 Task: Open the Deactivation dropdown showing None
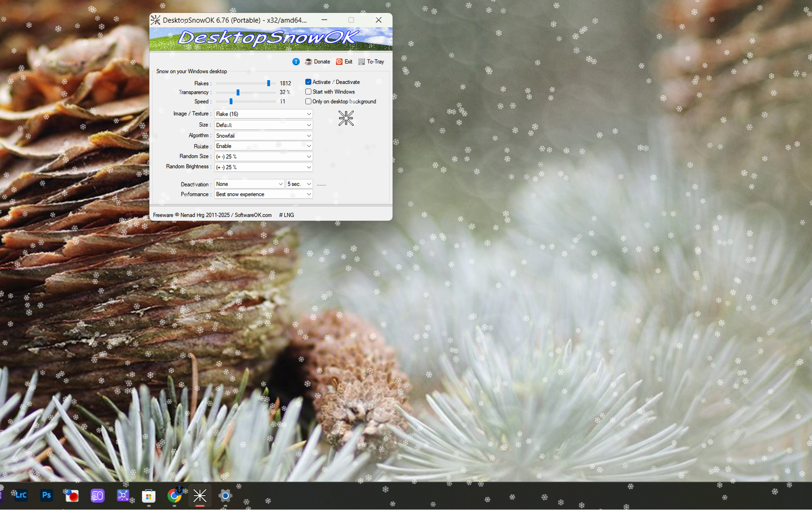click(x=250, y=184)
